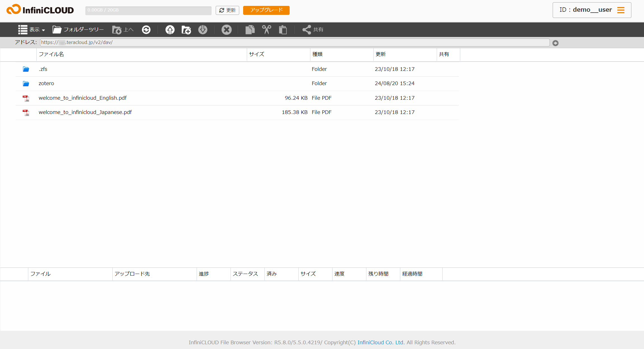644x349 pixels.
Task: Click the download icon in the toolbar
Action: (x=203, y=29)
